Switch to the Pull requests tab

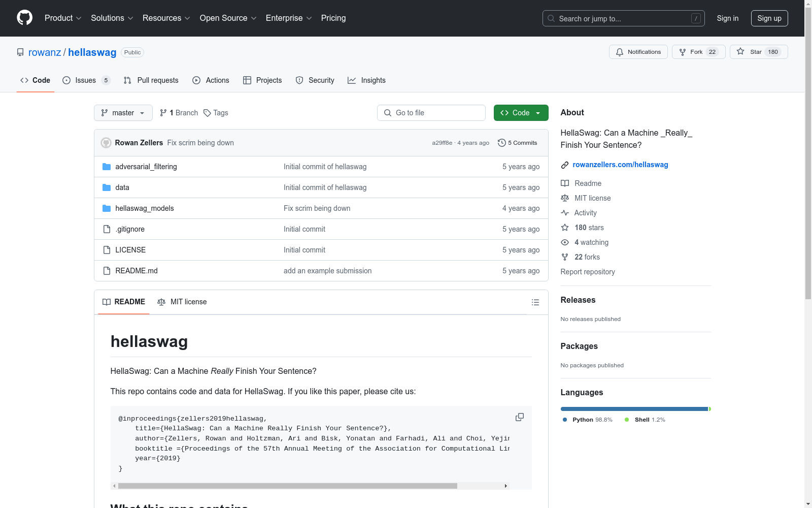151,80
